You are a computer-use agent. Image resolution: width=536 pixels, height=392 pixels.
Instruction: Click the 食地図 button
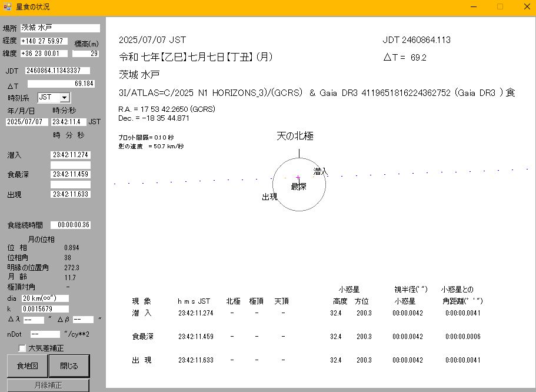[x=28, y=366]
